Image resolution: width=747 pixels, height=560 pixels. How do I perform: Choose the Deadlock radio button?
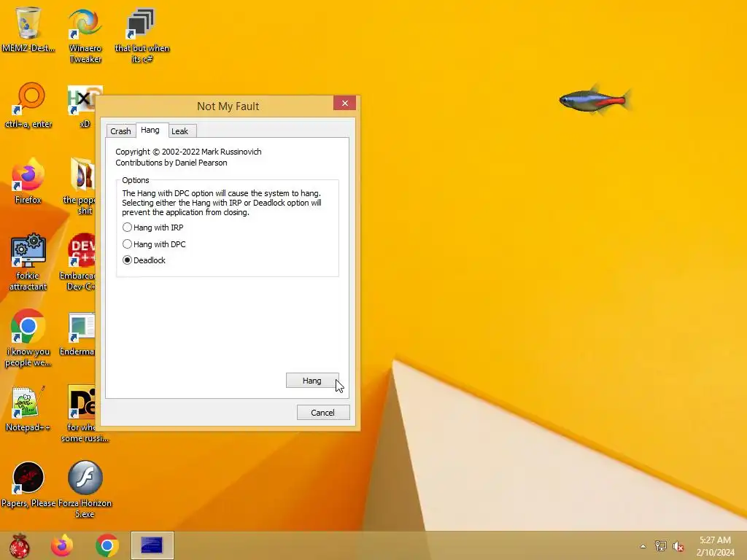pyautogui.click(x=127, y=260)
